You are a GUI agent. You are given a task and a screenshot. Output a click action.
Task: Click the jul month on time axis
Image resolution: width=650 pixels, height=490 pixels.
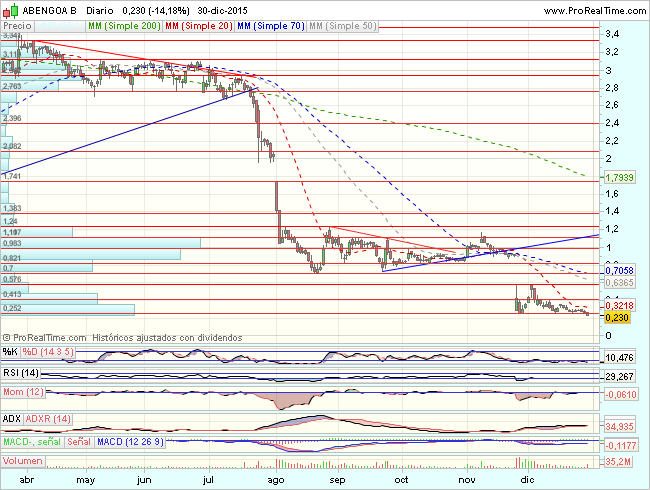[208, 480]
